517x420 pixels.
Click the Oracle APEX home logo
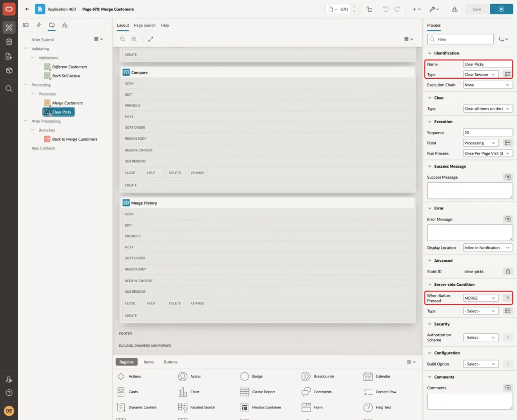[x=9, y=9]
